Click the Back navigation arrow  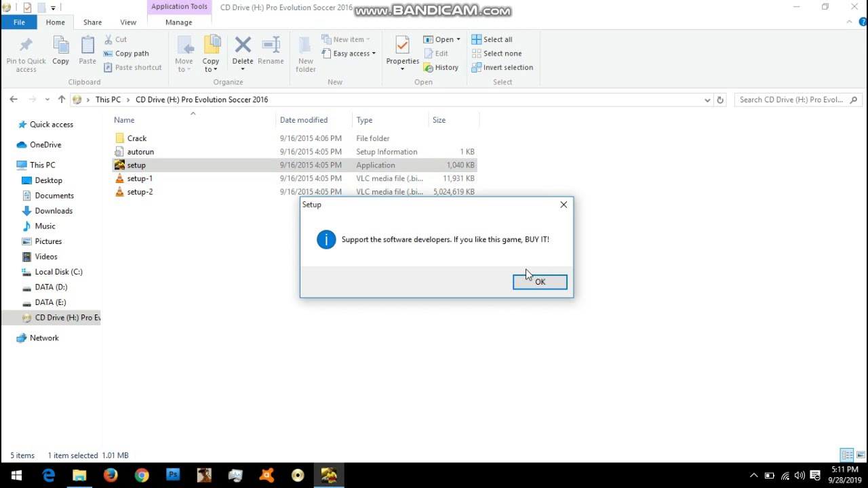14,100
